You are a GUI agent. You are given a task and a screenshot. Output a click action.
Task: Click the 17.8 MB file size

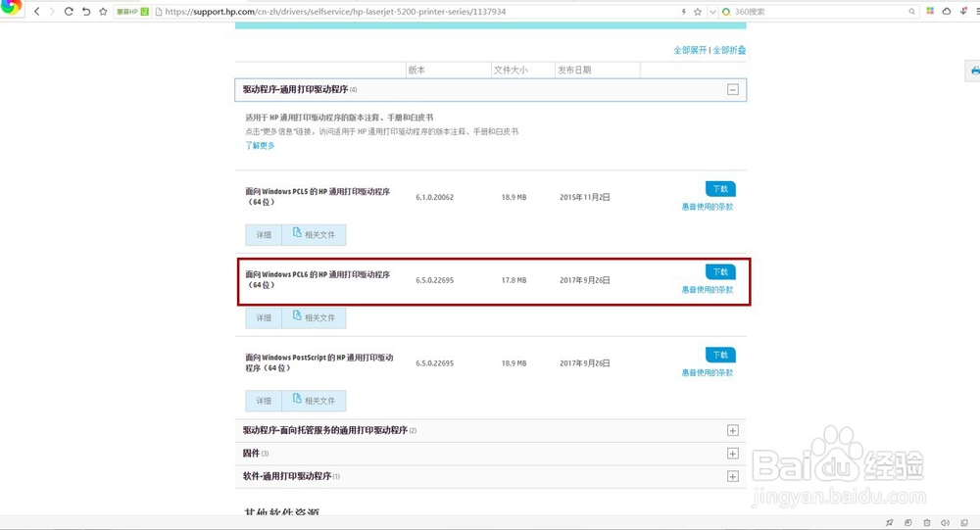(514, 280)
